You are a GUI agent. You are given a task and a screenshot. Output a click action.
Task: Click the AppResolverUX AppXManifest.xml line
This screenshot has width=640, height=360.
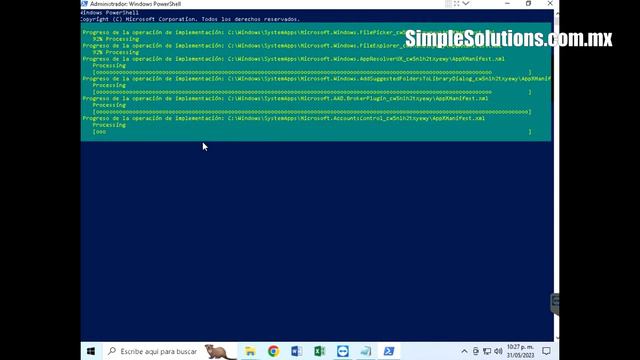pyautogui.click(x=293, y=59)
